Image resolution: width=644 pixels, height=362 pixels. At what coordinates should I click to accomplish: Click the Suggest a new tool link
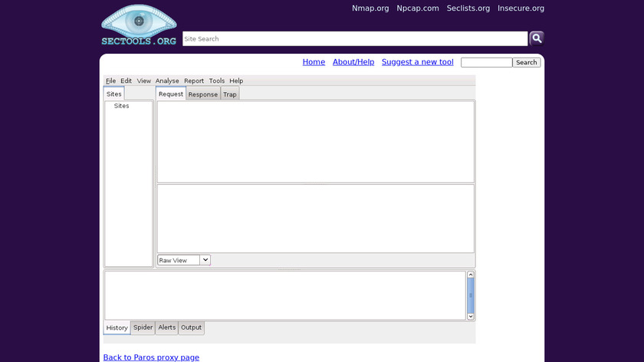(418, 62)
